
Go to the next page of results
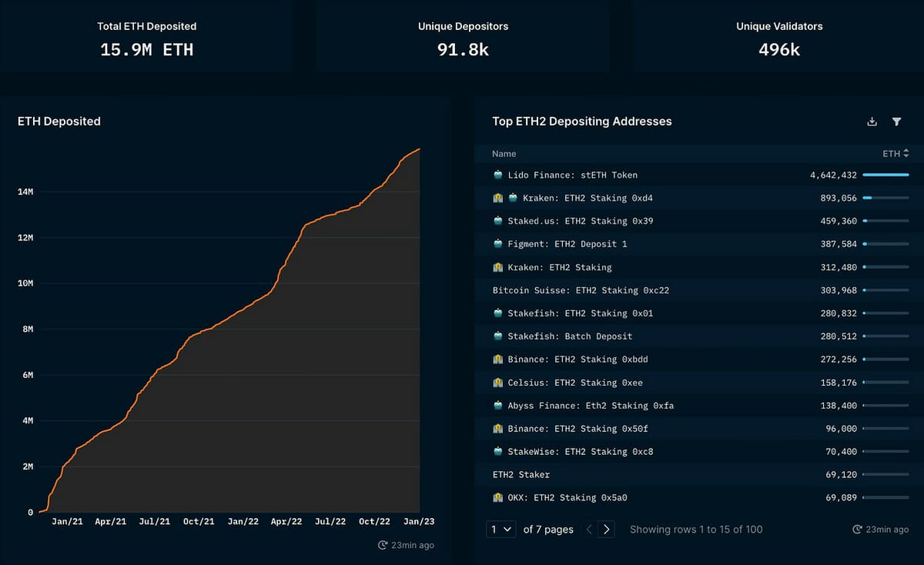tap(607, 529)
